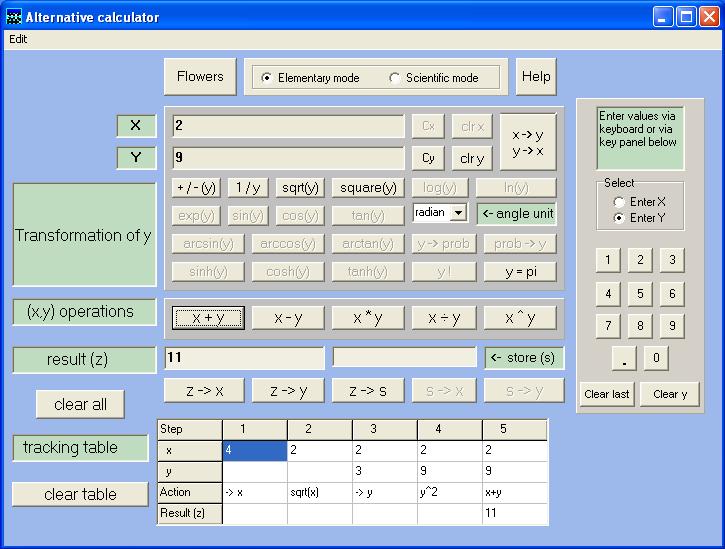The image size is (725, 549).
Task: Click the Clear last button
Action: [607, 394]
